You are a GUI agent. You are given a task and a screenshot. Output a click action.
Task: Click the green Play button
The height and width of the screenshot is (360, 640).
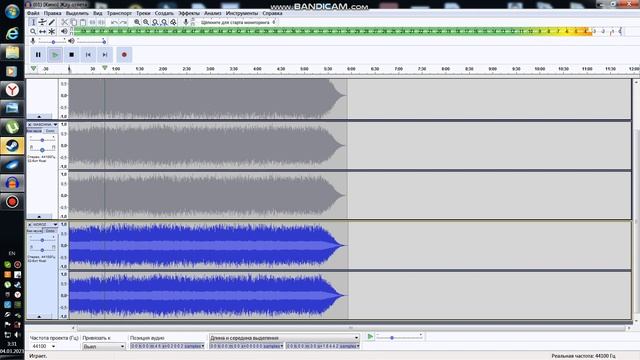[x=55, y=55]
